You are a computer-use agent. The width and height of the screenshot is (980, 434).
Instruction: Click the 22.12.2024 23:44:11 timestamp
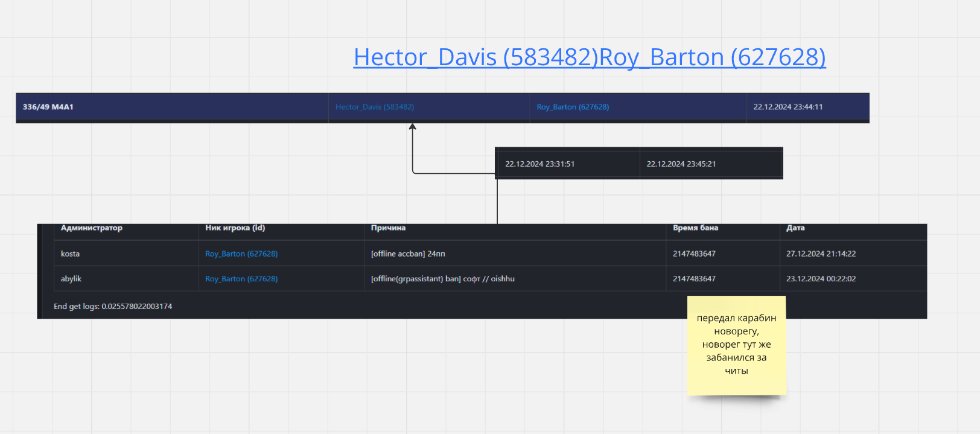(787, 107)
